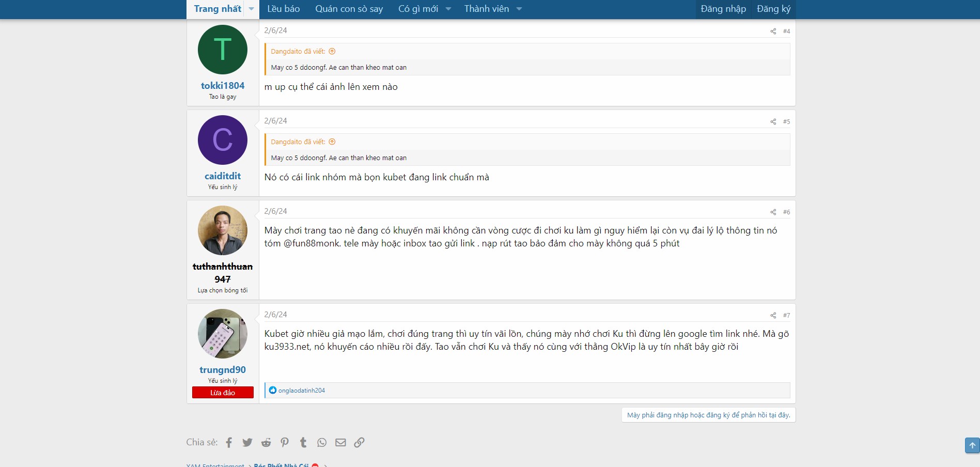This screenshot has height=467, width=980.
Task: Go to Lều báo section
Action: coord(284,9)
